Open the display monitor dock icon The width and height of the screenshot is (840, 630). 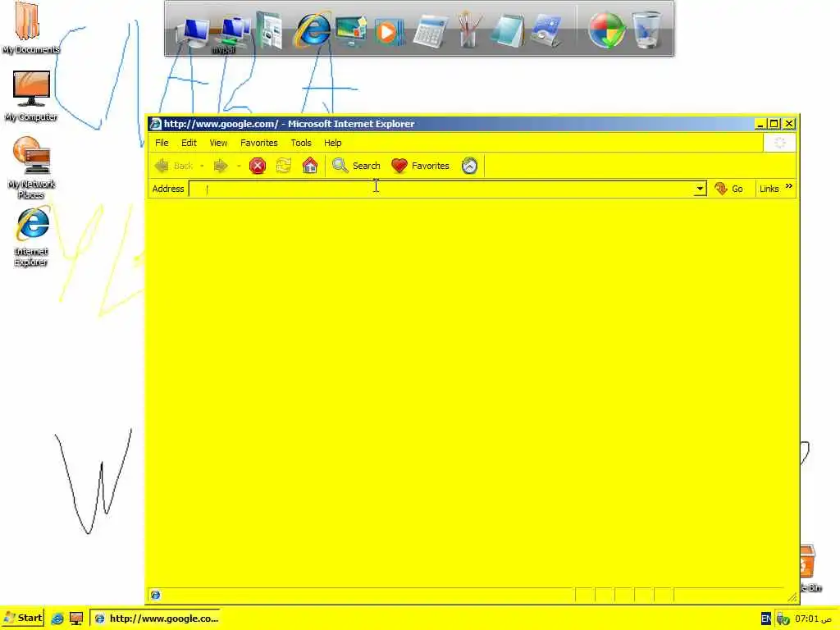[x=351, y=30]
